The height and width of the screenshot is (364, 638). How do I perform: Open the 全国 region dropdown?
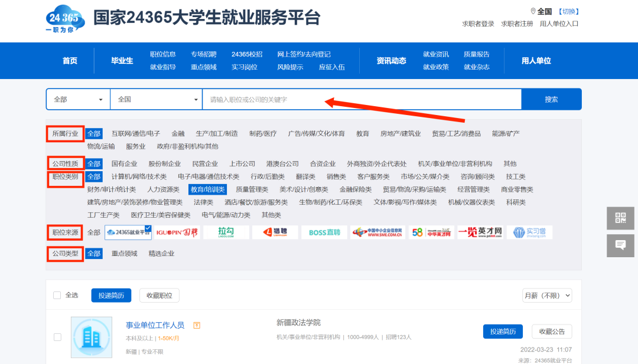(157, 100)
